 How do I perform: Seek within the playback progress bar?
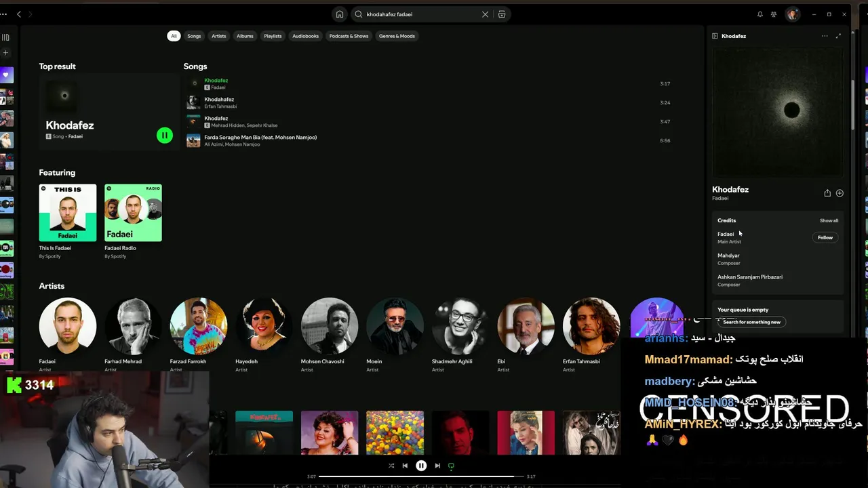pyautogui.click(x=421, y=476)
